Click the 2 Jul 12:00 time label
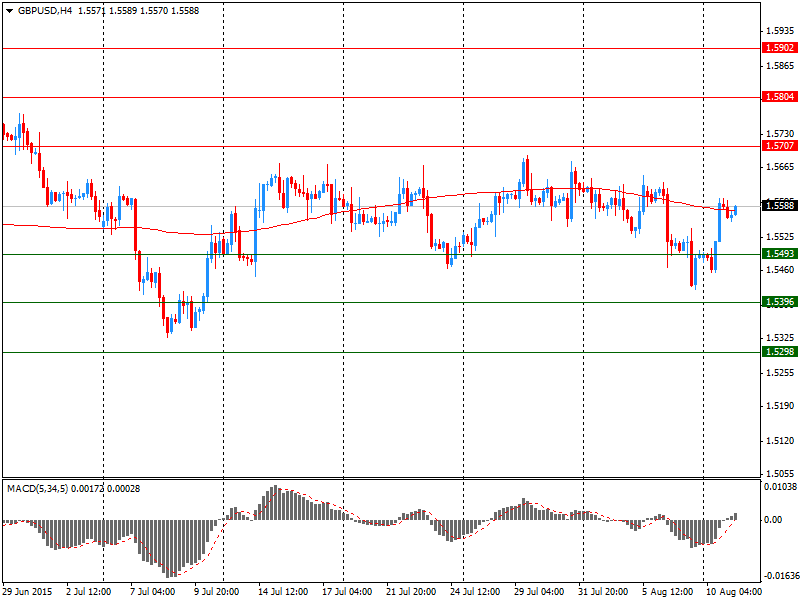Image resolution: width=800 pixels, height=600 pixels. pyautogui.click(x=89, y=592)
